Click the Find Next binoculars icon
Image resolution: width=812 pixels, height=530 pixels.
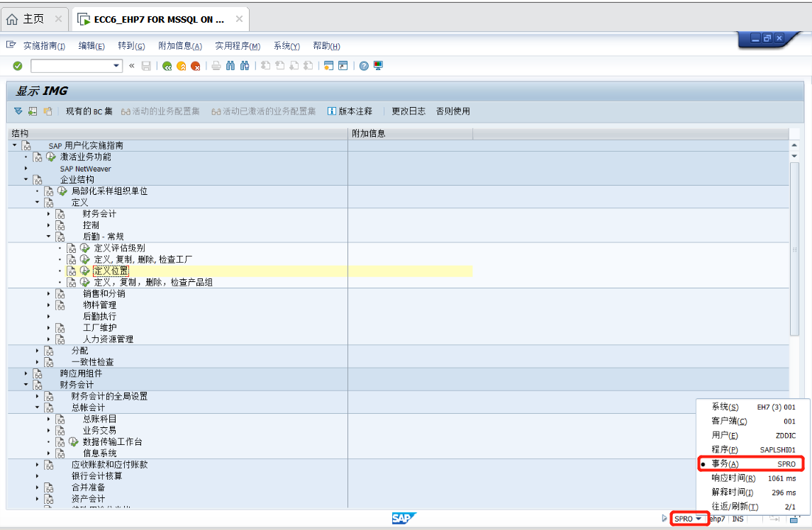[245, 66]
